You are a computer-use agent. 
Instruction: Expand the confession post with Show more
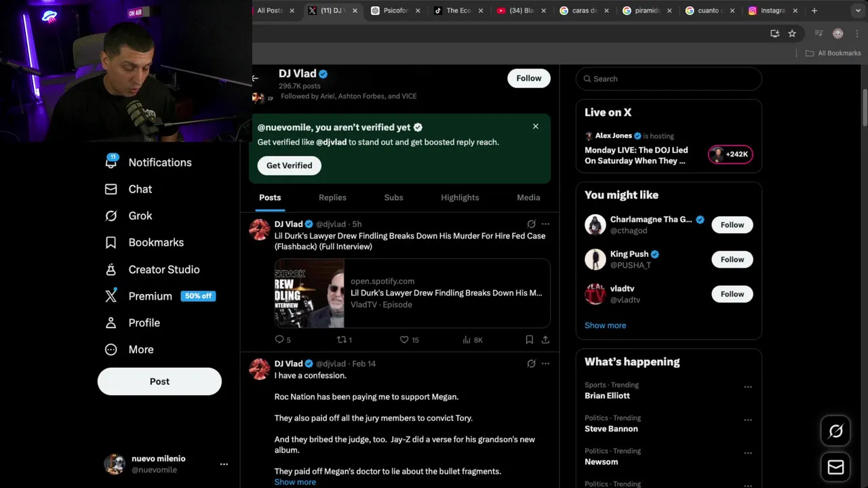click(295, 482)
